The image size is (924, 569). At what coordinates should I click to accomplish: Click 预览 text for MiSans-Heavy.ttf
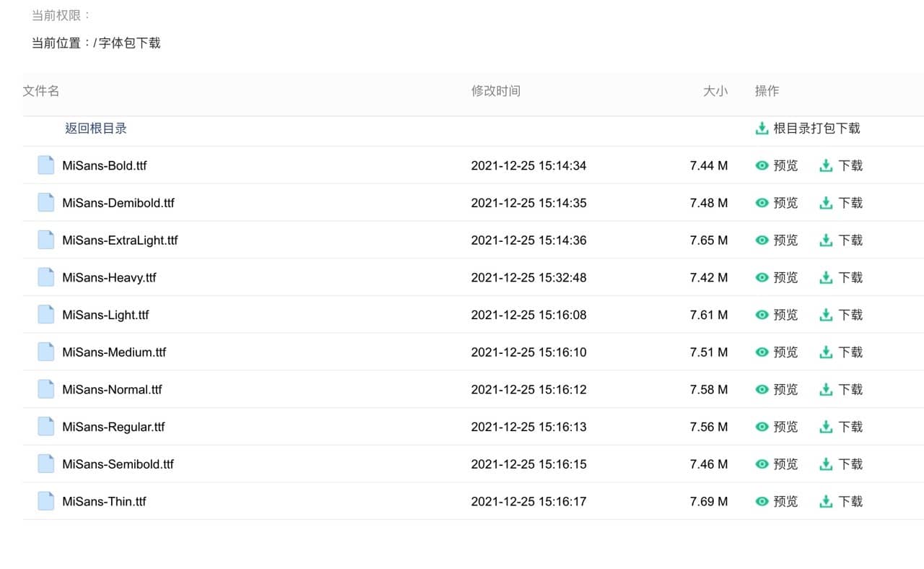(x=785, y=277)
